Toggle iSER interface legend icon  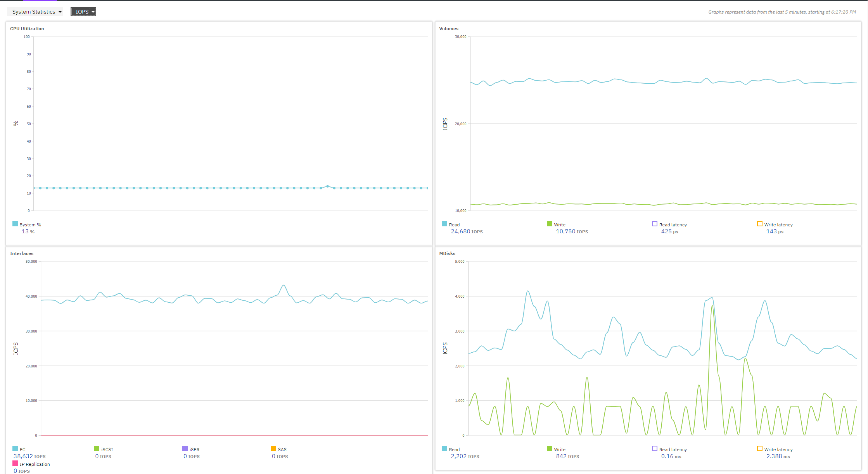click(x=185, y=448)
